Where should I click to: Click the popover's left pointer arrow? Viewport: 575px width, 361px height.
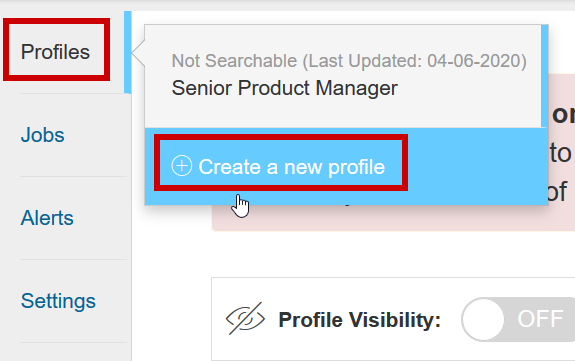[x=138, y=52]
